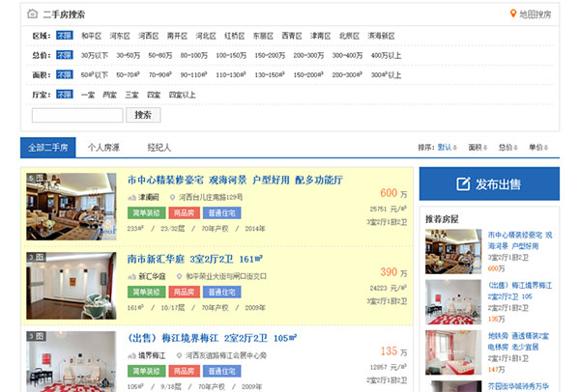Screen dimensions: 580x392
Task: Open recommended 地铁旁 通透精装2室 link
Action: point(518,342)
